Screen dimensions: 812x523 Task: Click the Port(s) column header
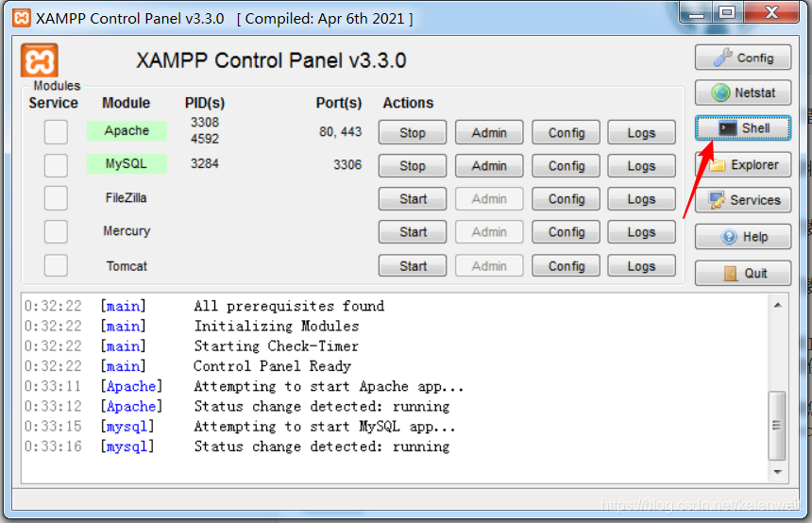click(x=339, y=103)
